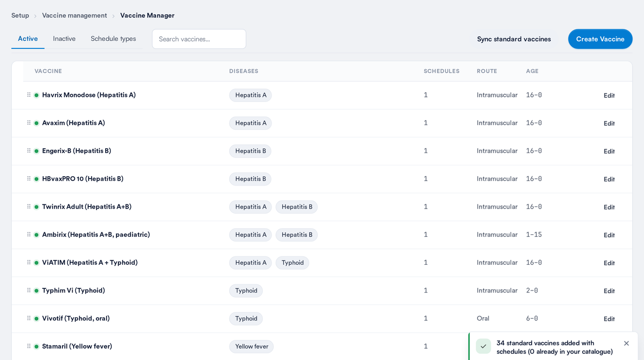
Task: Grab the drag handle for Stamaril row
Action: pyautogui.click(x=29, y=346)
